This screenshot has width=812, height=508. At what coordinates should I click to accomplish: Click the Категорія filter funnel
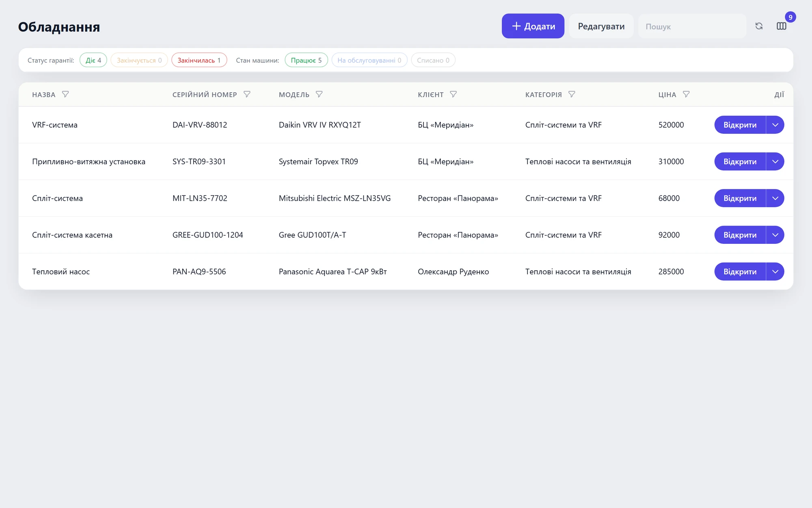click(572, 94)
